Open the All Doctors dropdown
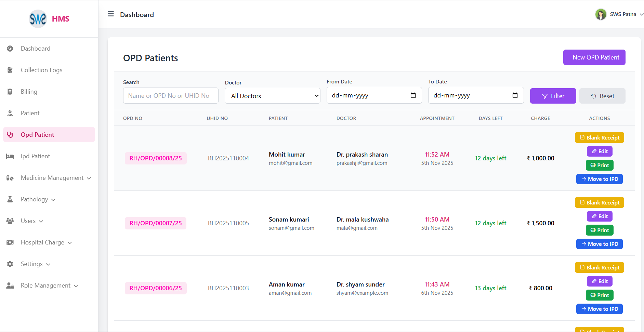This screenshot has height=332, width=644. pyautogui.click(x=272, y=96)
